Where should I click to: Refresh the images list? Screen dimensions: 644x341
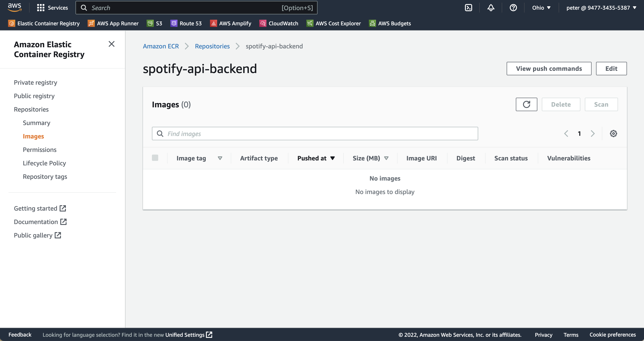tap(526, 104)
